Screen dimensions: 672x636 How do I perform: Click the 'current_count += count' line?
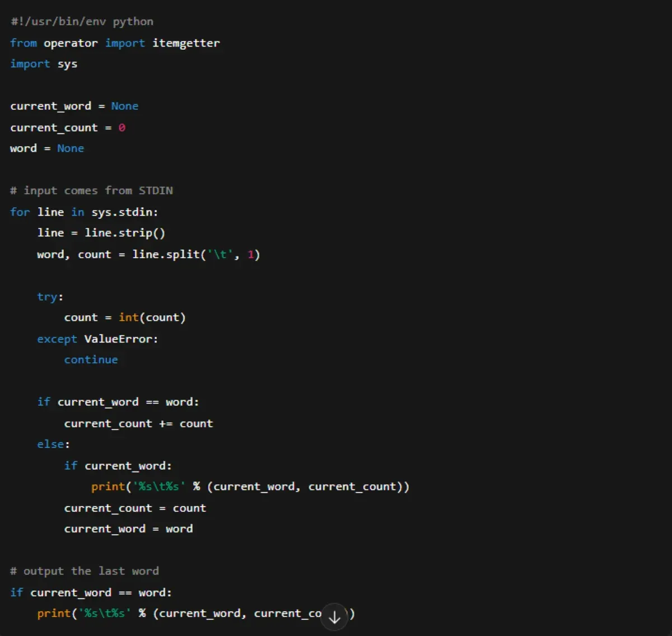(138, 423)
